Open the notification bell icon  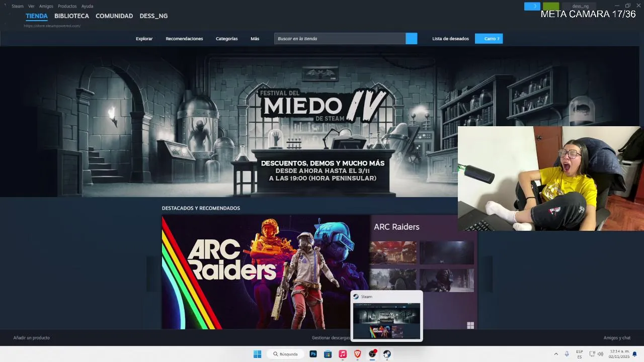[634, 354]
